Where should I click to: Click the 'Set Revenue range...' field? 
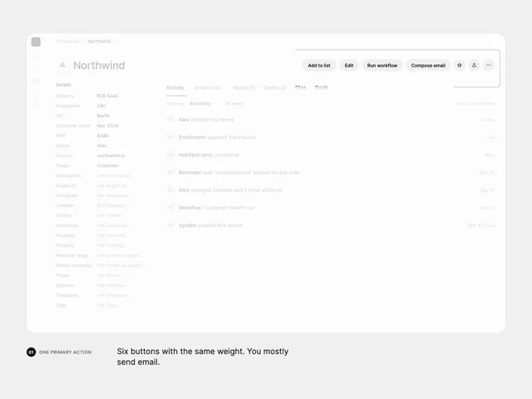pos(120,255)
